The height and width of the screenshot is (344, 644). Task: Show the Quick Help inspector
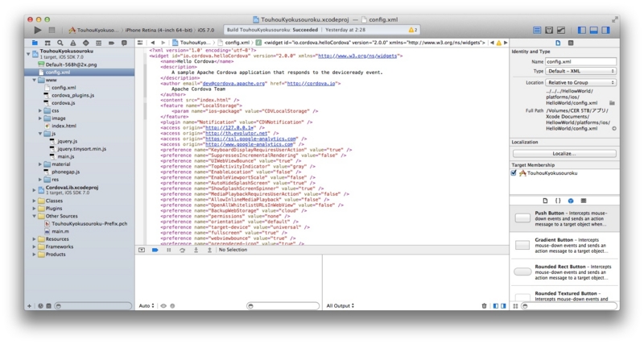(x=571, y=43)
